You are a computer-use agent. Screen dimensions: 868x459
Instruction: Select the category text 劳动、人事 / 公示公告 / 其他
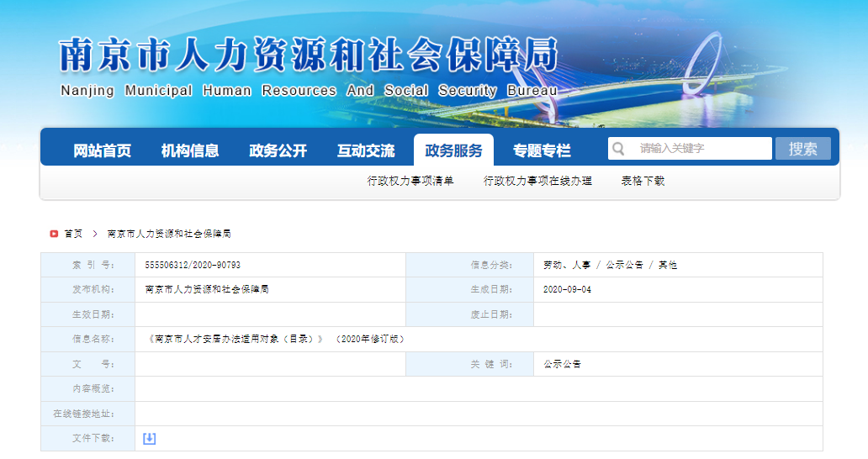(610, 265)
